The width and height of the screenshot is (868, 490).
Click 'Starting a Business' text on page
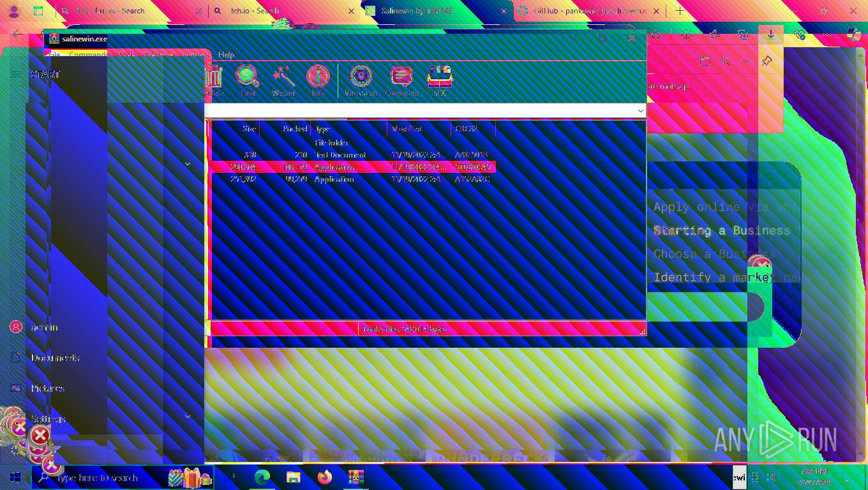(x=722, y=230)
